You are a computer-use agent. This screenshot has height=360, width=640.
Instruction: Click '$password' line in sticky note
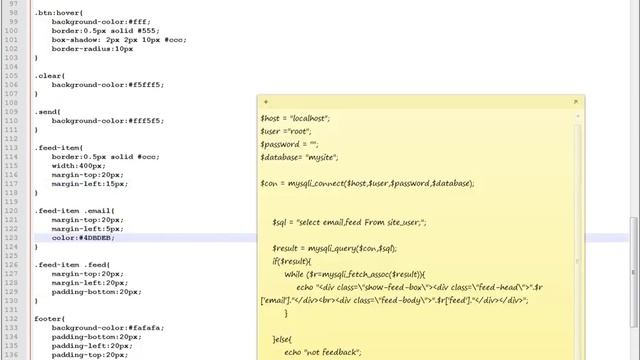[289, 144]
